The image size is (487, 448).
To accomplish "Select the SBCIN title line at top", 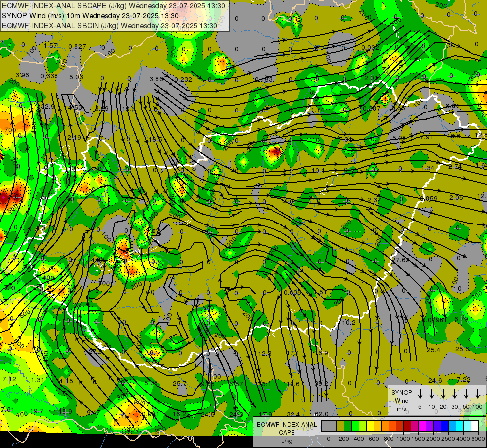I will 109,26.
